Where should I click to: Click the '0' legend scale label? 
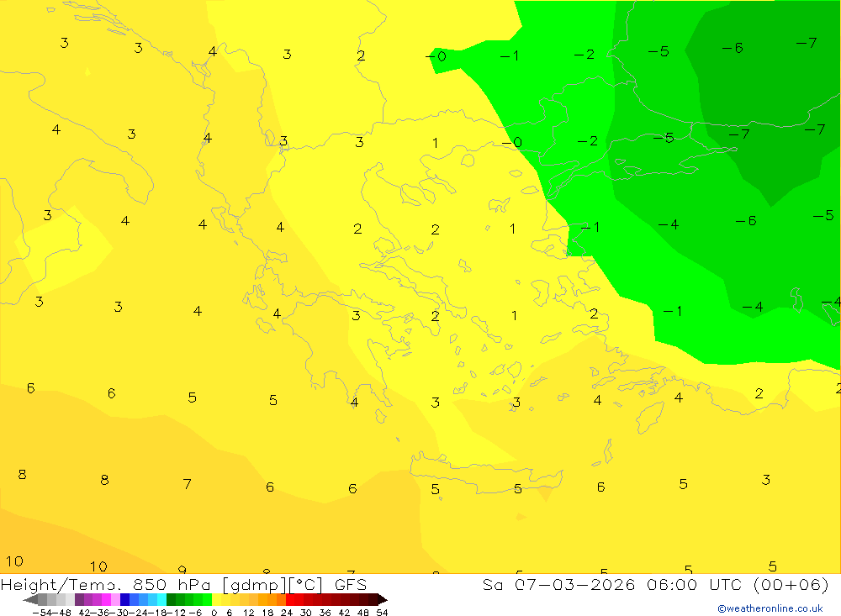click(214, 613)
